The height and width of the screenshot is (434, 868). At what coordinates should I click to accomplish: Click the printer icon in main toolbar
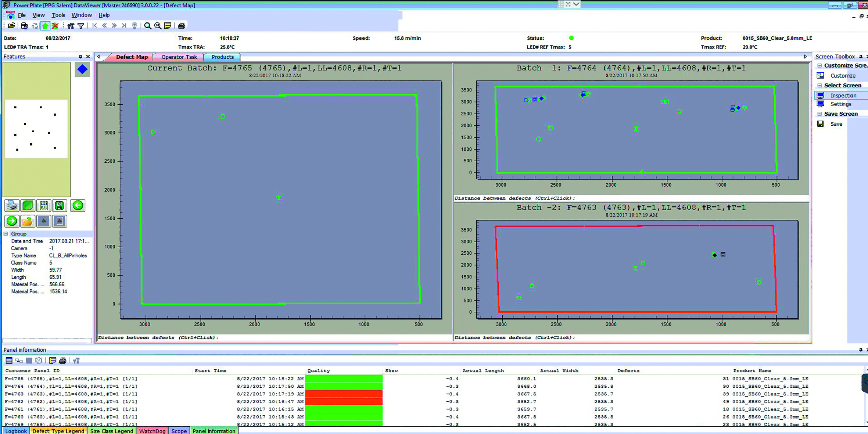click(x=182, y=26)
